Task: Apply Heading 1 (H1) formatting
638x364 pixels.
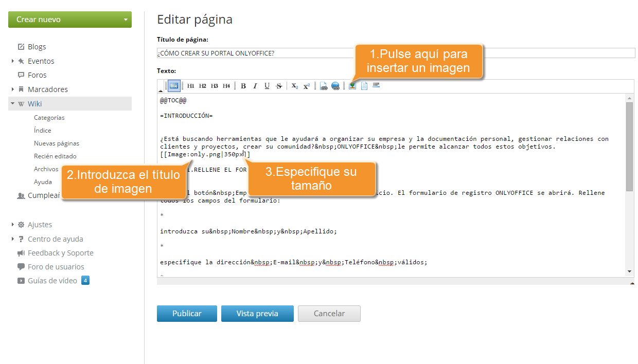Action: [x=191, y=86]
